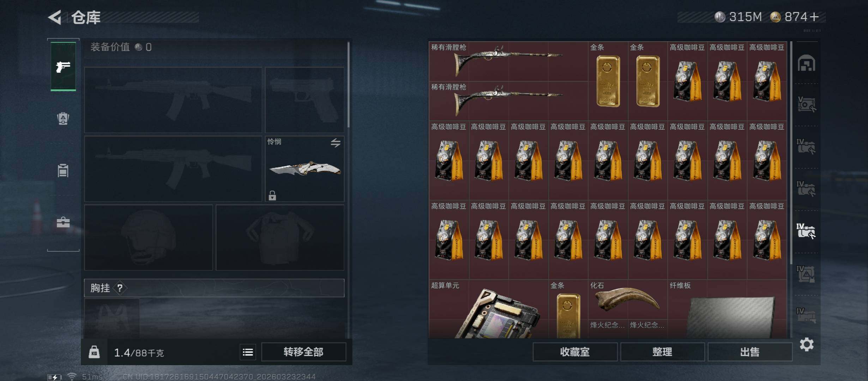Select the weapons loadout tab icon

click(x=63, y=66)
